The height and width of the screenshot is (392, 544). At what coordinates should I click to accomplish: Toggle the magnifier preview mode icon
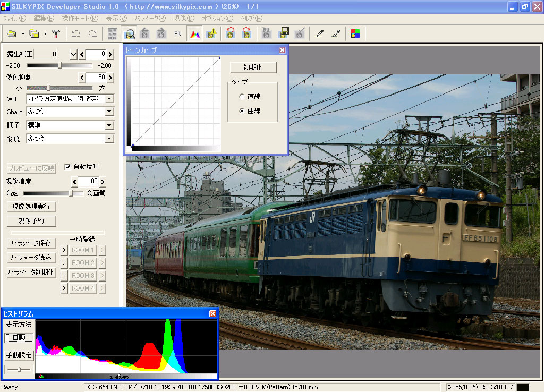[x=130, y=33]
